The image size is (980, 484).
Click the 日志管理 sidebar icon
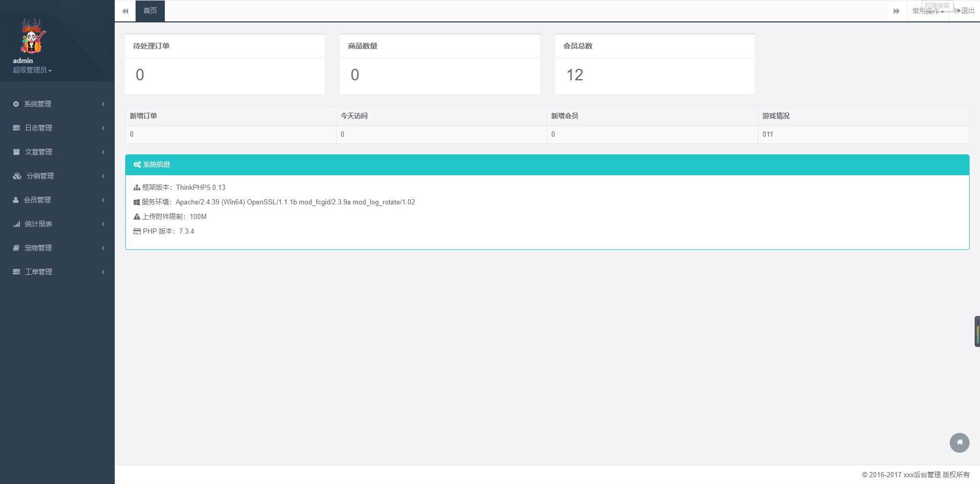click(16, 128)
